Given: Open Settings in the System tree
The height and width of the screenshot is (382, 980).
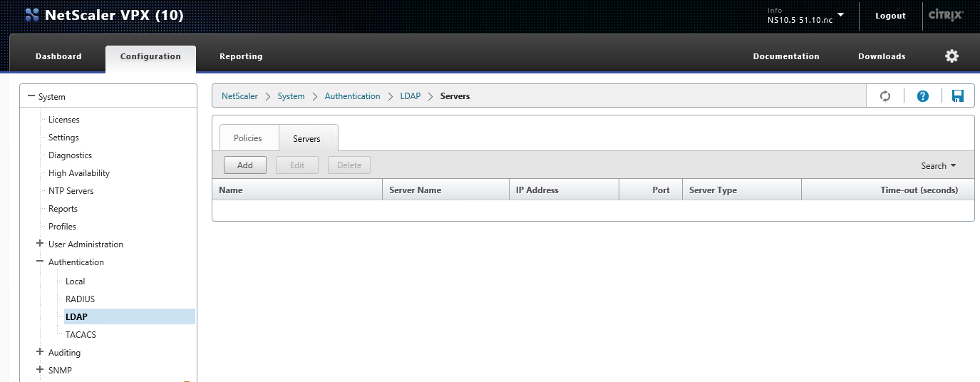Looking at the screenshot, I should point(63,138).
